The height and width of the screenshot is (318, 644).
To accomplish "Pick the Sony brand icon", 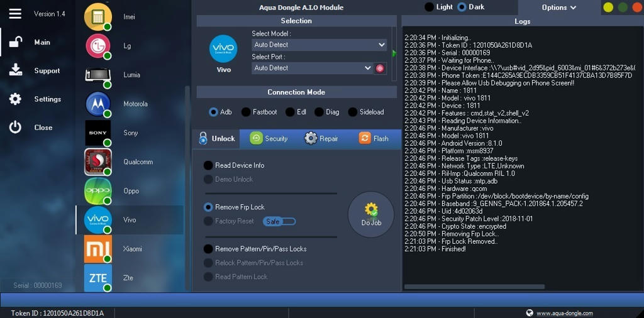I will [97, 133].
